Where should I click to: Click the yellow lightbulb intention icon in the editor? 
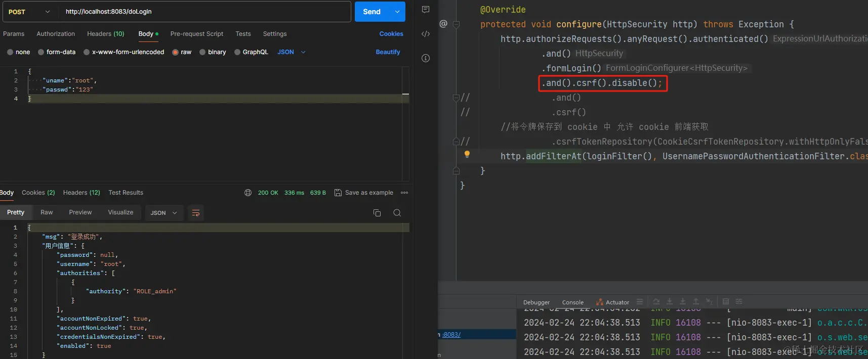tap(467, 154)
